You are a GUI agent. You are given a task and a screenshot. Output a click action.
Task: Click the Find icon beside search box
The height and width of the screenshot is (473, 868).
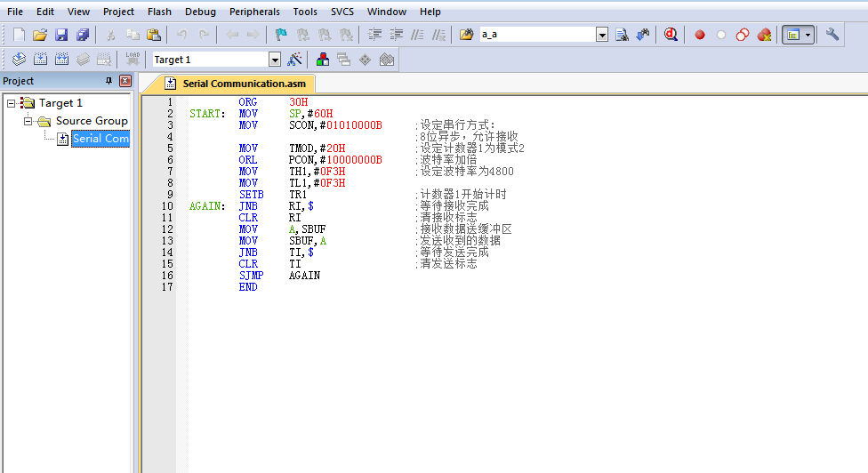622,35
